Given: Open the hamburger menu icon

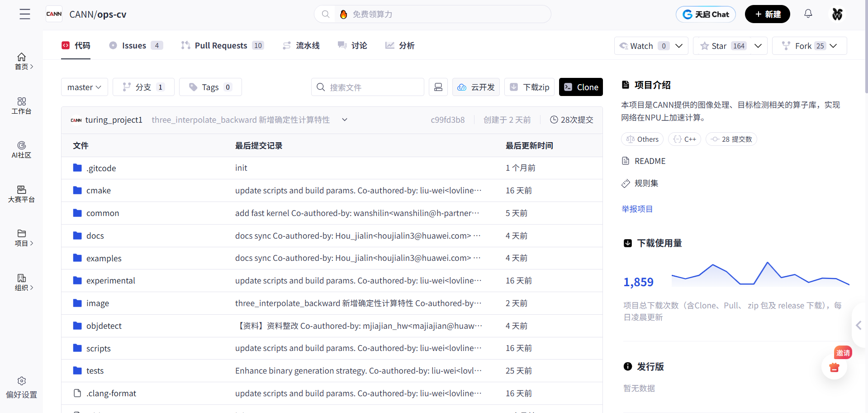Looking at the screenshot, I should [25, 14].
